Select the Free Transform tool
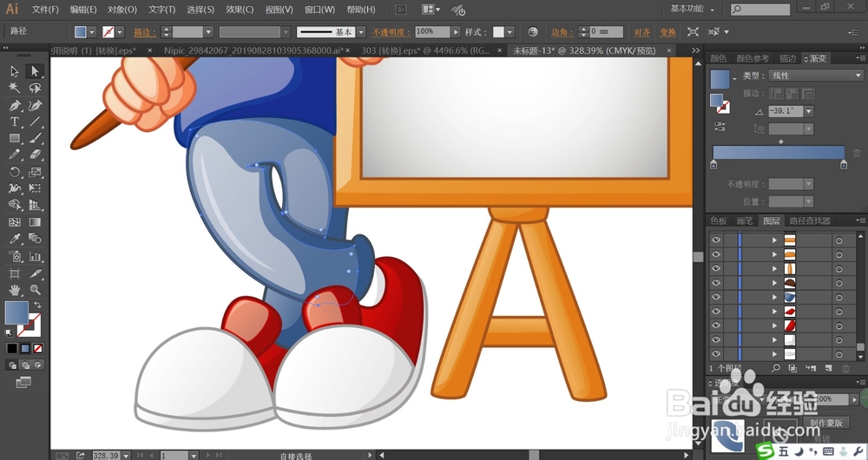The height and width of the screenshot is (460, 868). 35,188
